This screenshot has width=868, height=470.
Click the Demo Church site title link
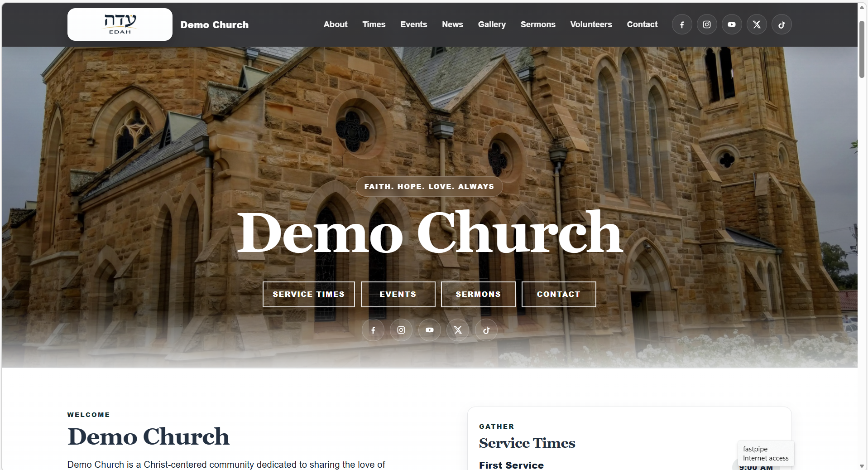(214, 25)
